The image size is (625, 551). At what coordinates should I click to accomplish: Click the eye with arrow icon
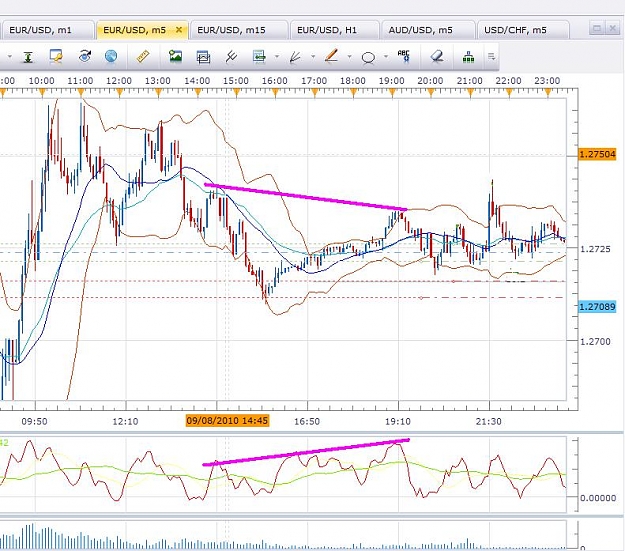pos(85,56)
